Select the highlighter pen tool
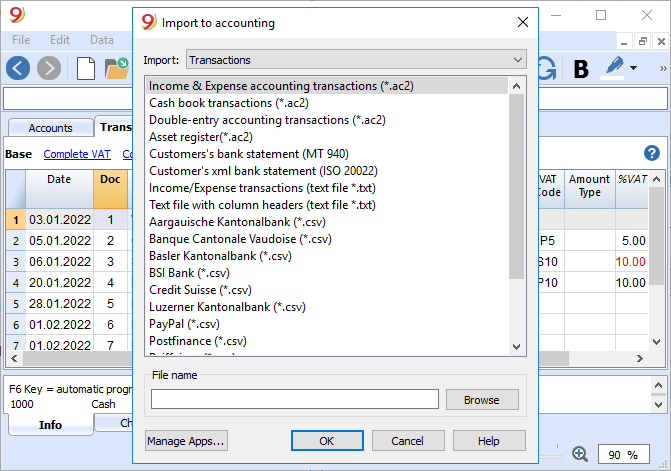 (614, 68)
